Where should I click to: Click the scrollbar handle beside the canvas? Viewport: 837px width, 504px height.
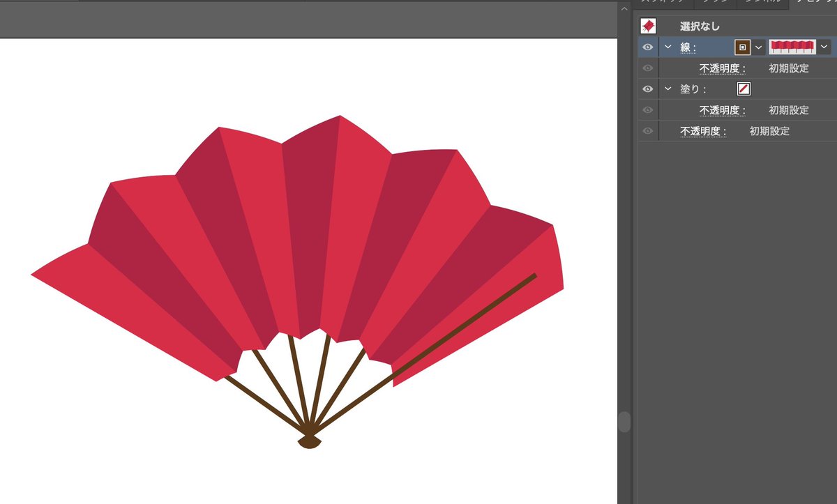pyautogui.click(x=624, y=422)
